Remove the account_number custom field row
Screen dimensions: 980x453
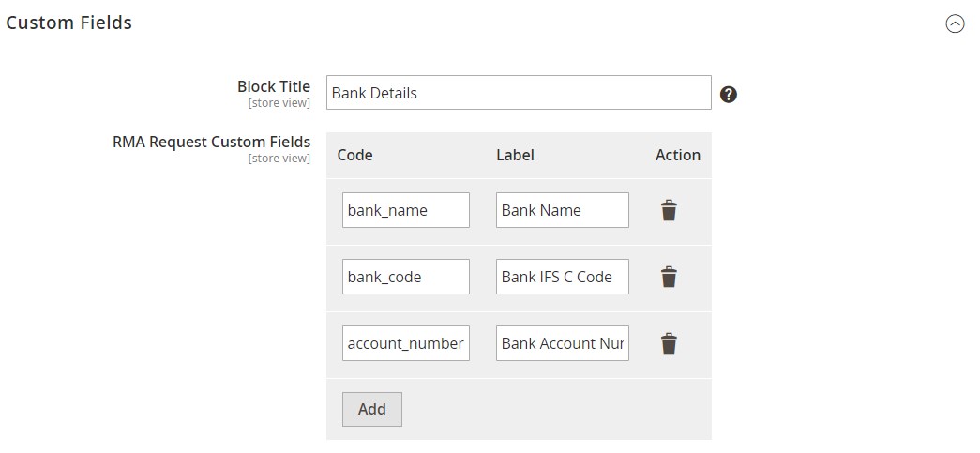coord(668,343)
